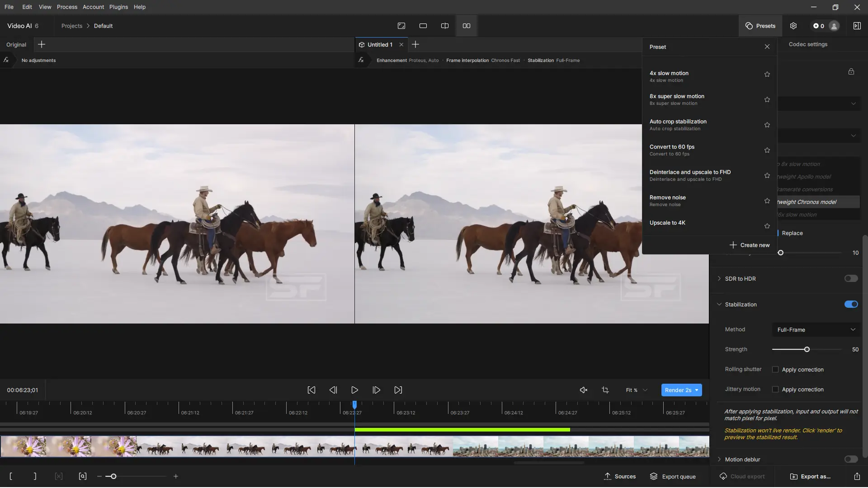Viewport: 868px width, 488px height.
Task: Enable Rolling shutter Apply correction checkbox
Action: click(x=775, y=370)
